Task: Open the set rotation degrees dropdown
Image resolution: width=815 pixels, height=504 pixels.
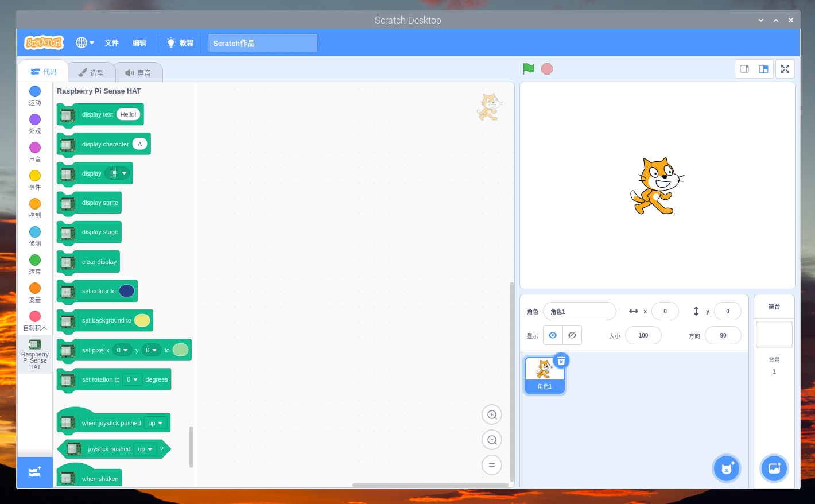Action: pyautogui.click(x=133, y=379)
